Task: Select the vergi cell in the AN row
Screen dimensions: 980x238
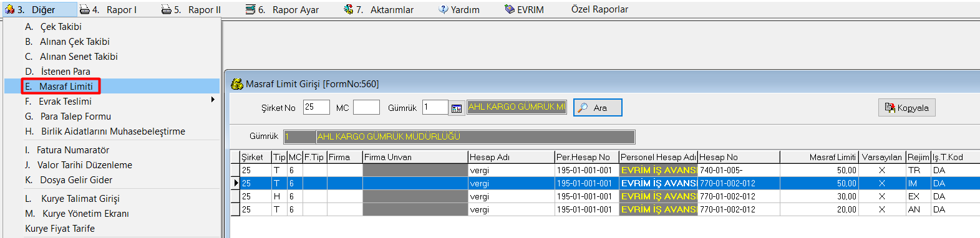Action: (512, 209)
